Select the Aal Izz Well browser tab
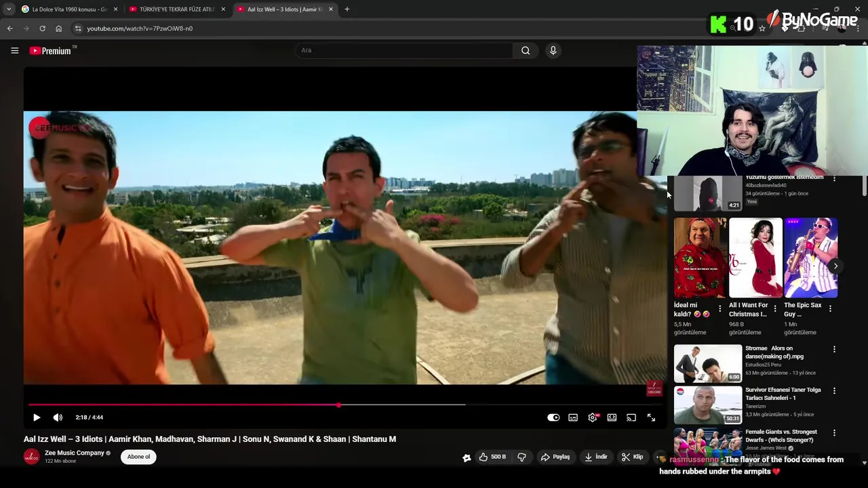The image size is (868, 488). [x=285, y=9]
